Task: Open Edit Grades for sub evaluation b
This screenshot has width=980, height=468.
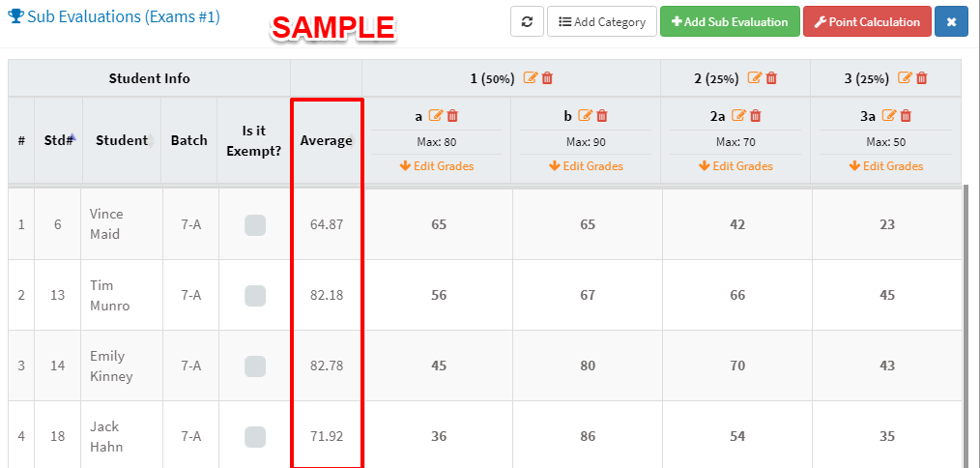Action: click(x=587, y=166)
